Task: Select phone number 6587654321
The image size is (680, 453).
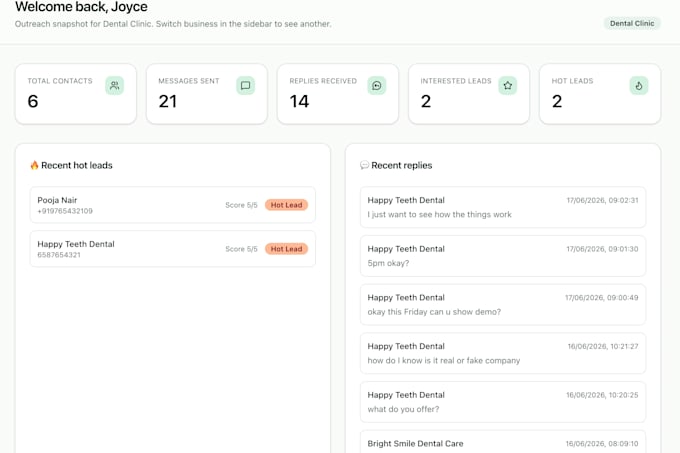Action: (59, 255)
